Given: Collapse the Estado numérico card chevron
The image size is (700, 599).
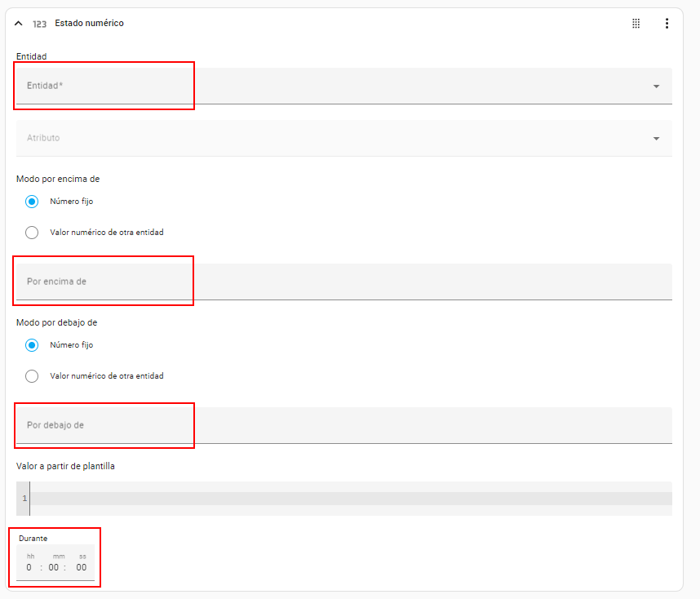Looking at the screenshot, I should [19, 24].
